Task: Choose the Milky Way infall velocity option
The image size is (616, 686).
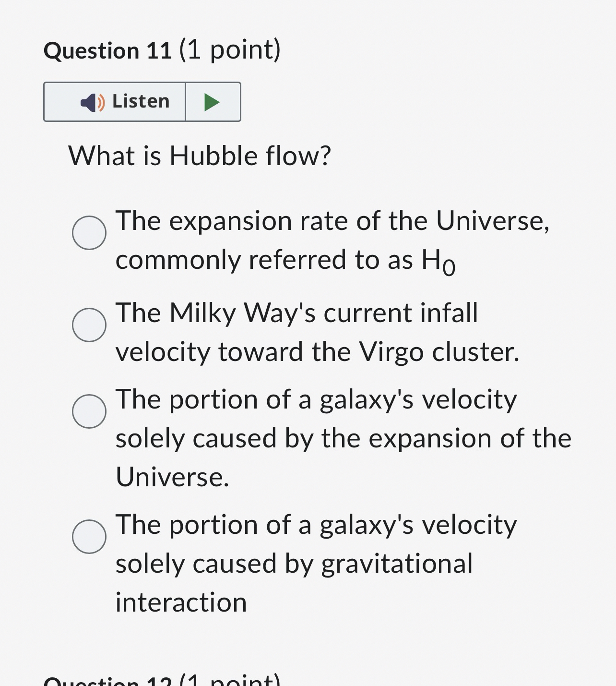Action: (x=89, y=325)
